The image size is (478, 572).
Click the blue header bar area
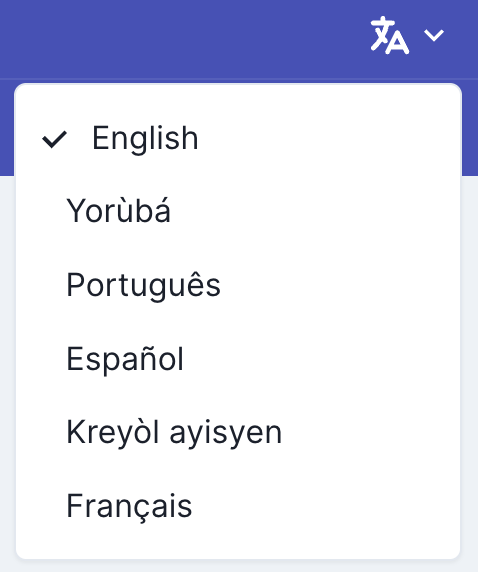tap(182, 38)
